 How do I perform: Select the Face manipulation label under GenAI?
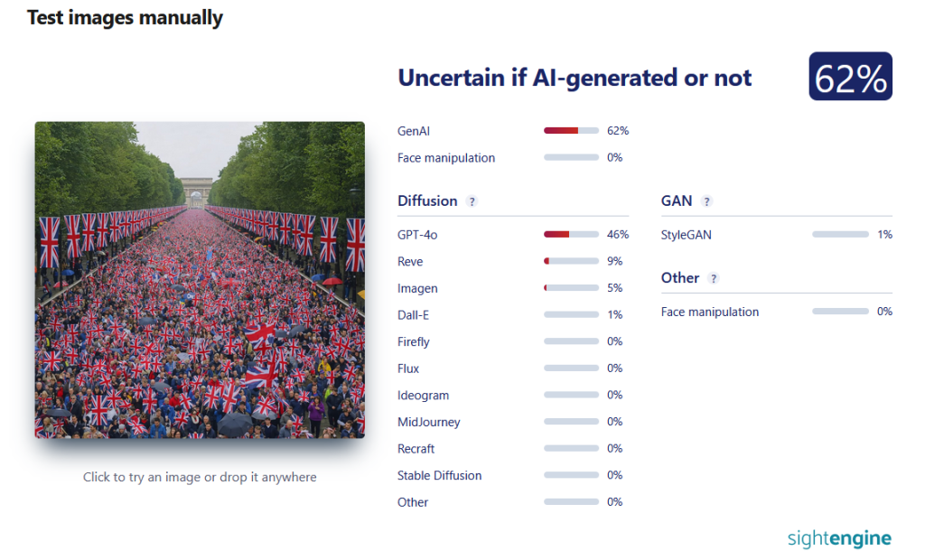[x=446, y=158]
